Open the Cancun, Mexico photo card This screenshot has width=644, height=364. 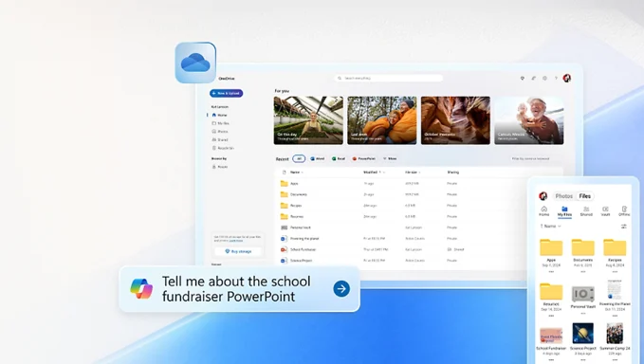(x=529, y=120)
